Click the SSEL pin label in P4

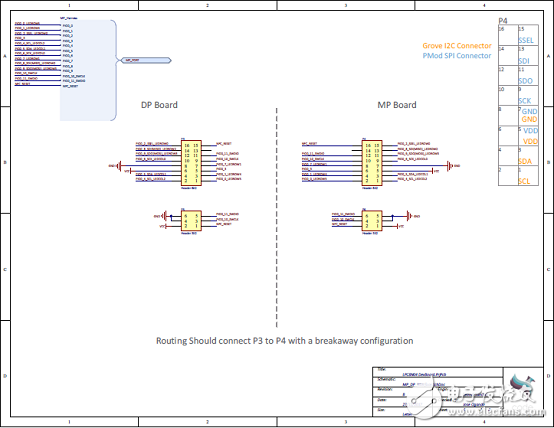pyautogui.click(x=526, y=40)
